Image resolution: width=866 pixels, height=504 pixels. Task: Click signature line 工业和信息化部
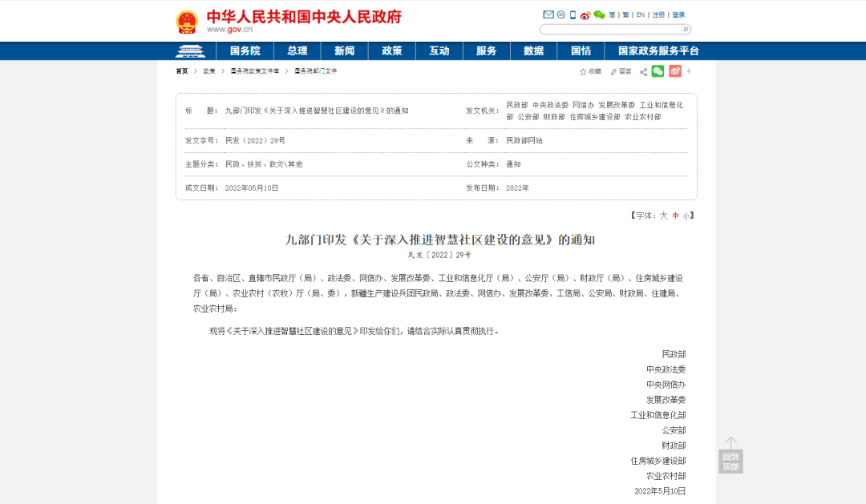click(658, 415)
